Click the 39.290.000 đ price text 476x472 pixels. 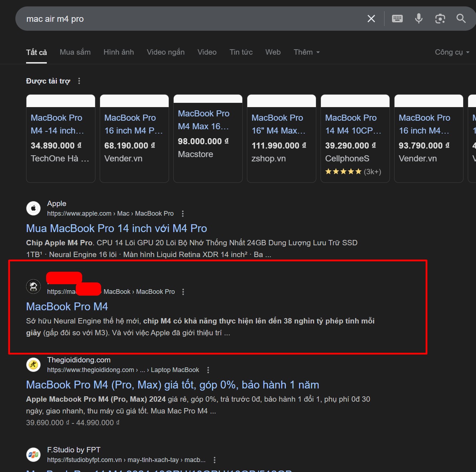[x=351, y=146]
